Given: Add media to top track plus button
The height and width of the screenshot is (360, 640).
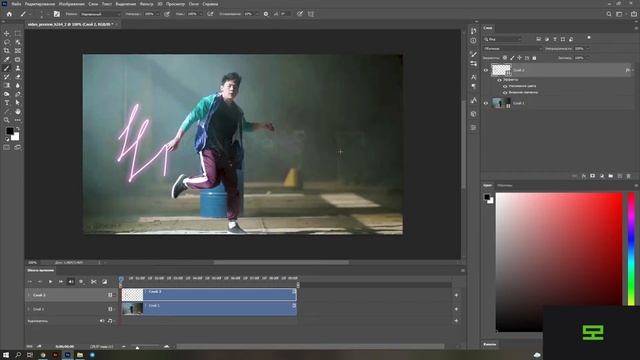Looking at the screenshot, I should pos(456,295).
